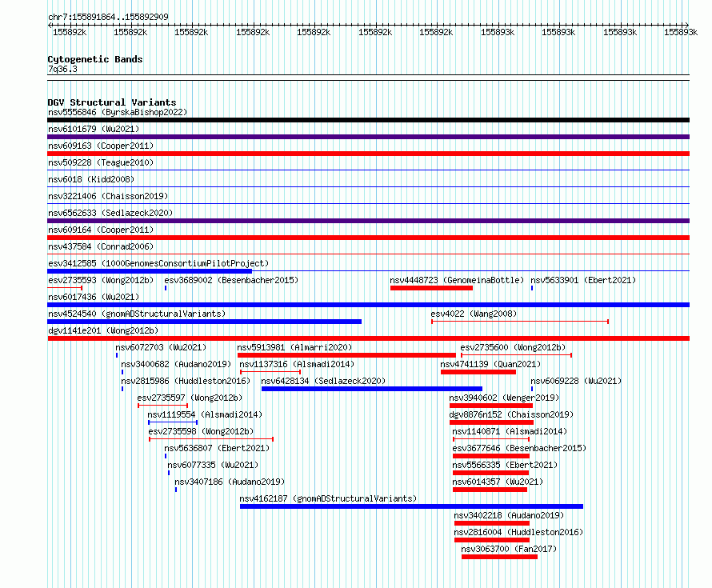Viewport: 712px width, 588px height.
Task: Click the black nsv5556846 variant bar
Action: [x=368, y=120]
